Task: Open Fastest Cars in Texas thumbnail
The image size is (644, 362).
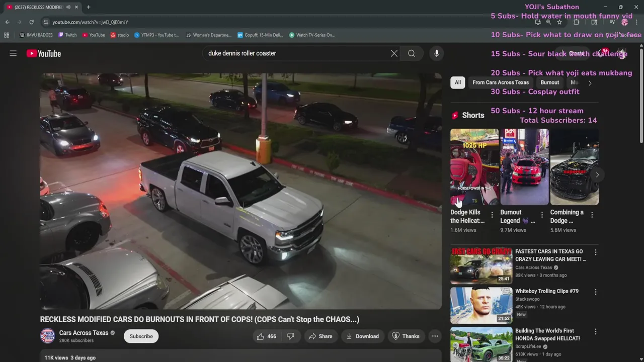Action: pos(481,265)
